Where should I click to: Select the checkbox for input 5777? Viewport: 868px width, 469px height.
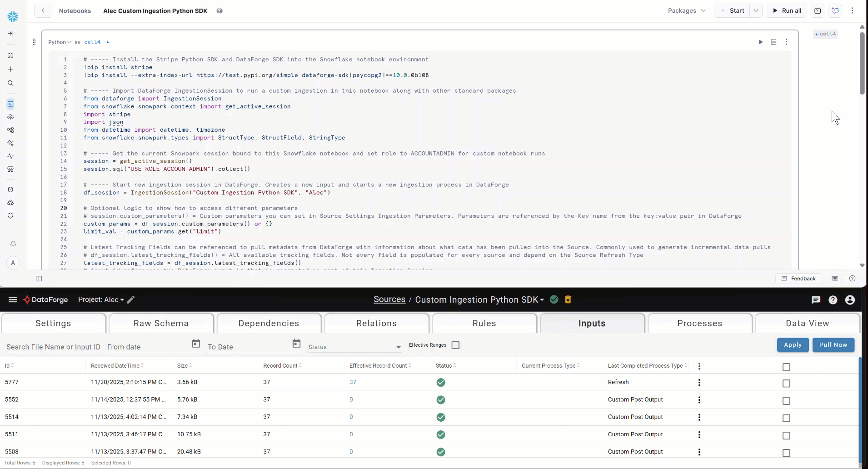pos(787,384)
